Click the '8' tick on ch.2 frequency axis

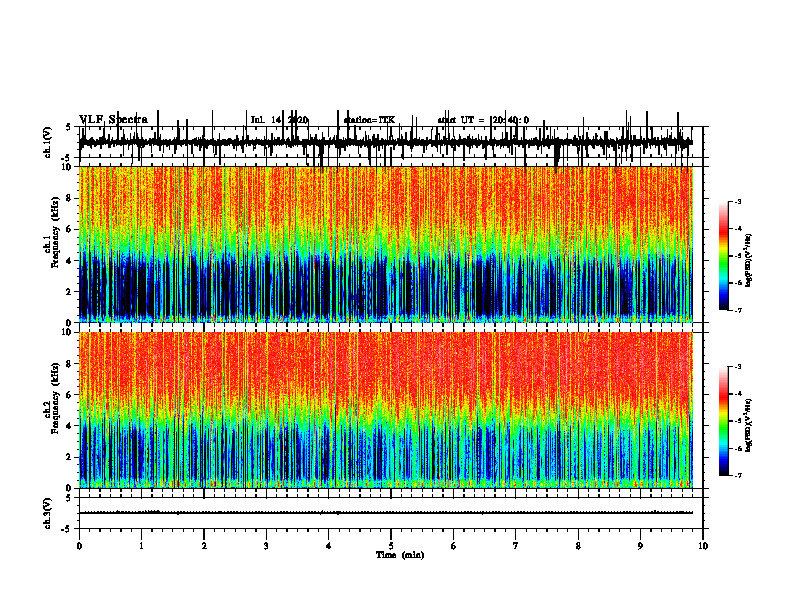[x=70, y=364]
